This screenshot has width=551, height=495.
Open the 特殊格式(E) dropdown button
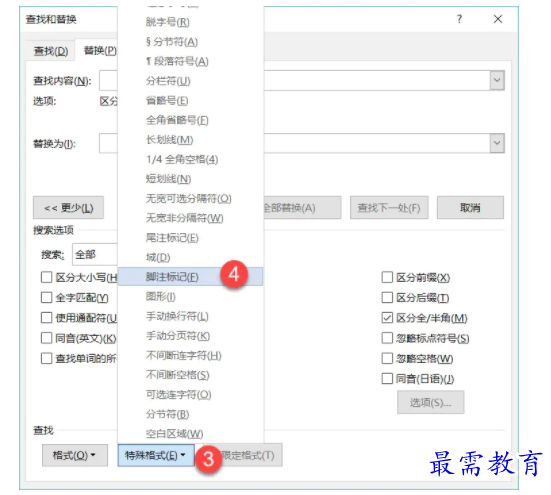[156, 455]
